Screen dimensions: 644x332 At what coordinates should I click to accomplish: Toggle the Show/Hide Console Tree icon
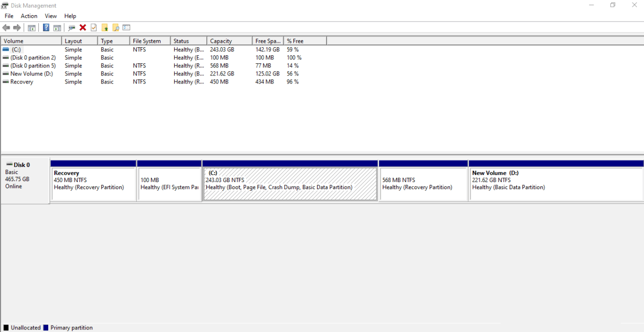coord(32,28)
